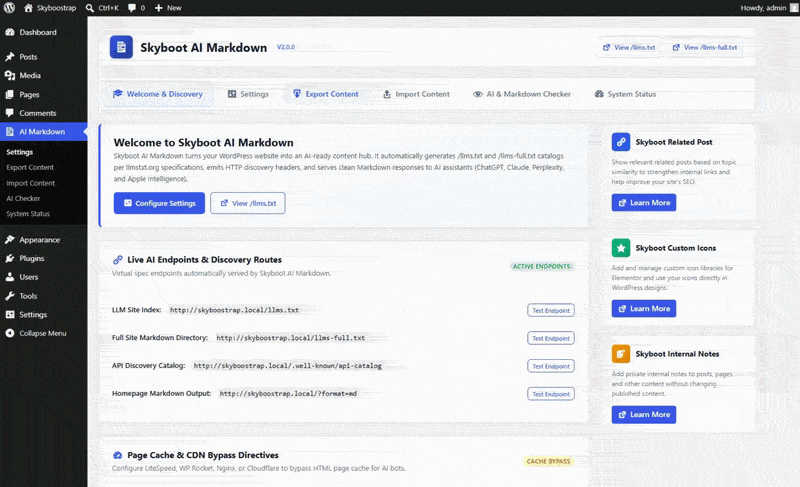Click the V2.0.0 version label
This screenshot has width=800, height=487.
point(286,47)
